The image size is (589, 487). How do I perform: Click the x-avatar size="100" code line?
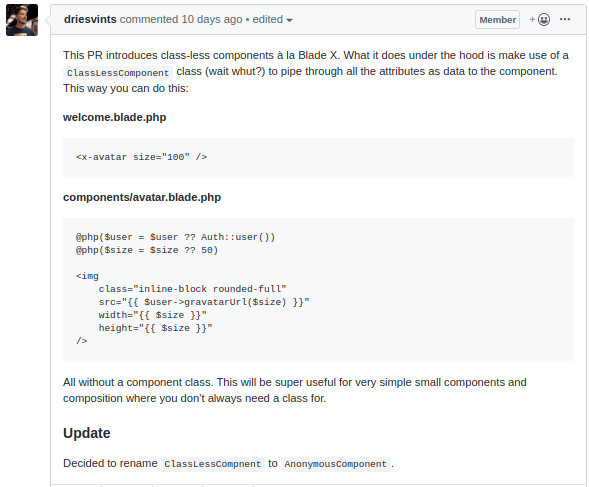coord(141,157)
